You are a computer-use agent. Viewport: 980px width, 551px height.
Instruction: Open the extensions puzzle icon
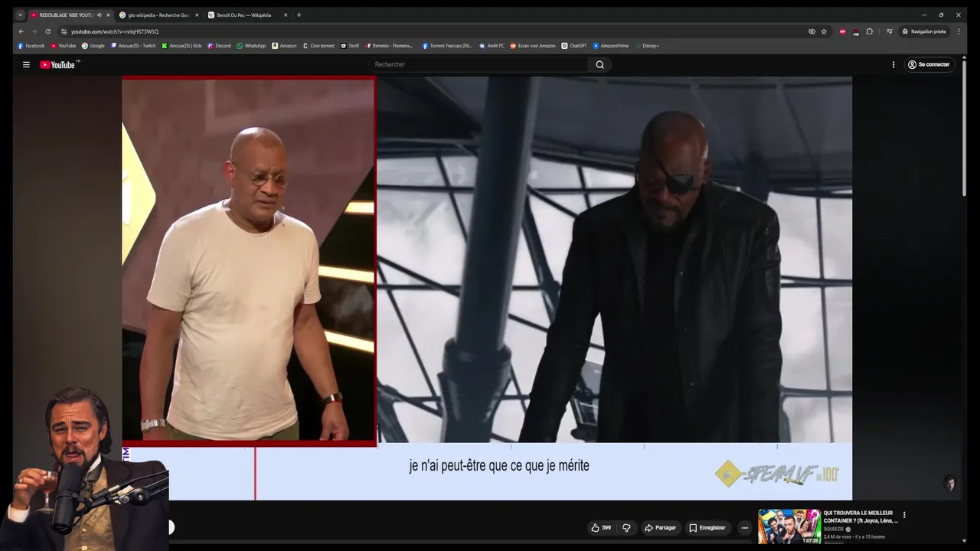pos(869,31)
